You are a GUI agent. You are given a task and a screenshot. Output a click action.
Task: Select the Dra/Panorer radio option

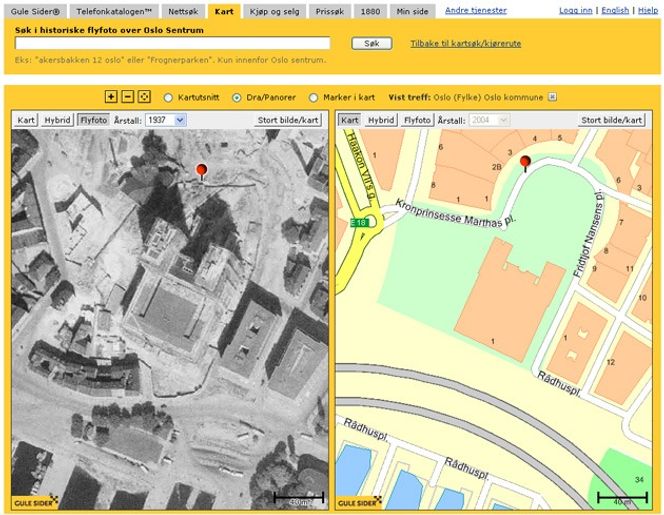pyautogui.click(x=236, y=98)
